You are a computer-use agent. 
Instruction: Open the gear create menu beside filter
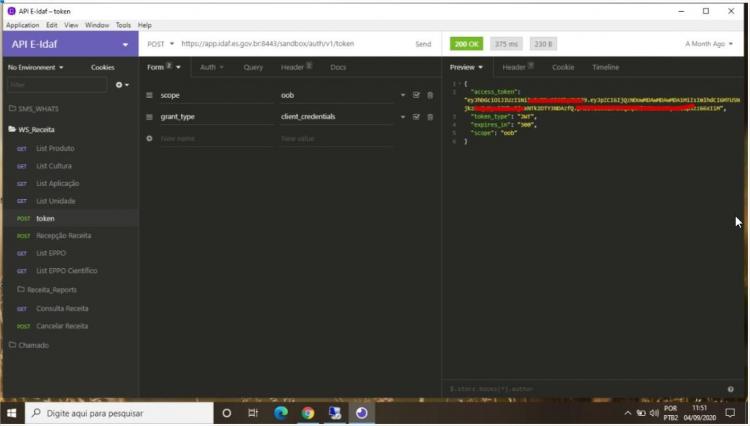[122, 85]
